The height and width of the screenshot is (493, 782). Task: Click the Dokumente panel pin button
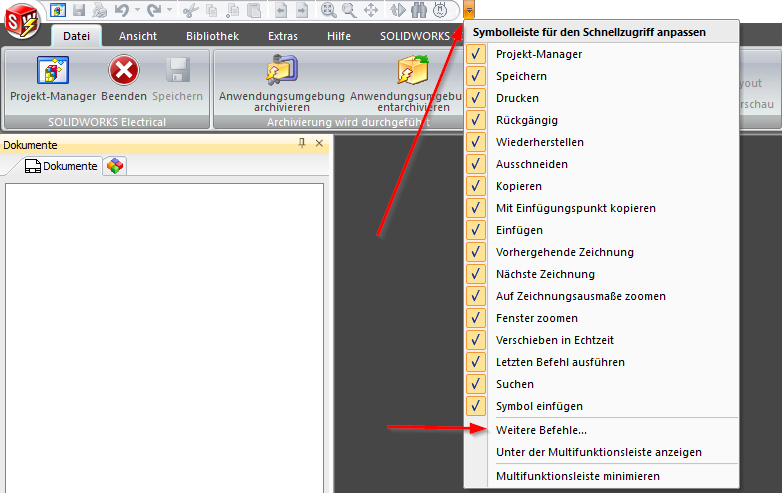pos(302,145)
